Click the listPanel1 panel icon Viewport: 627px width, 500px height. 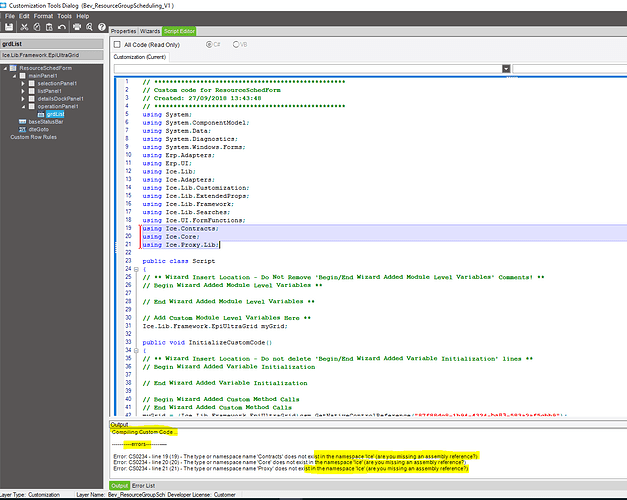click(x=32, y=91)
